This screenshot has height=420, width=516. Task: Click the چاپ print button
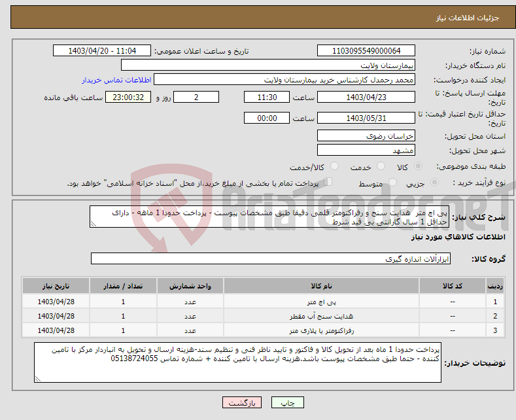288,402
